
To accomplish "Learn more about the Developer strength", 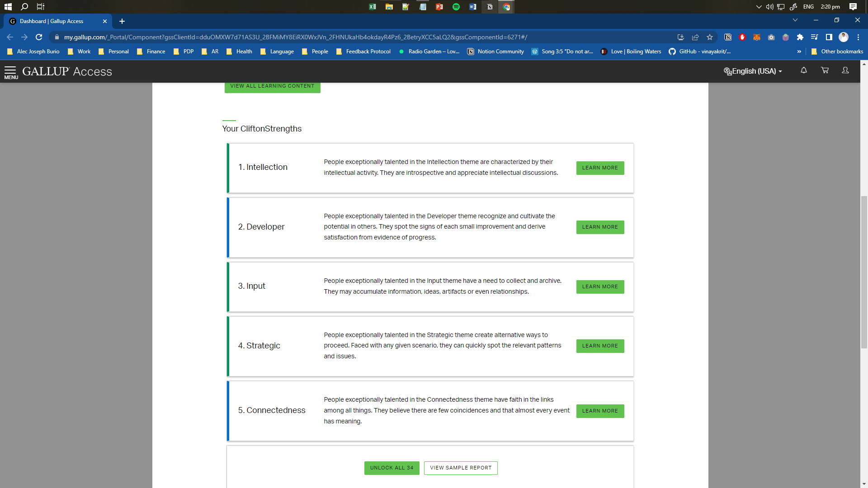I will click(600, 227).
